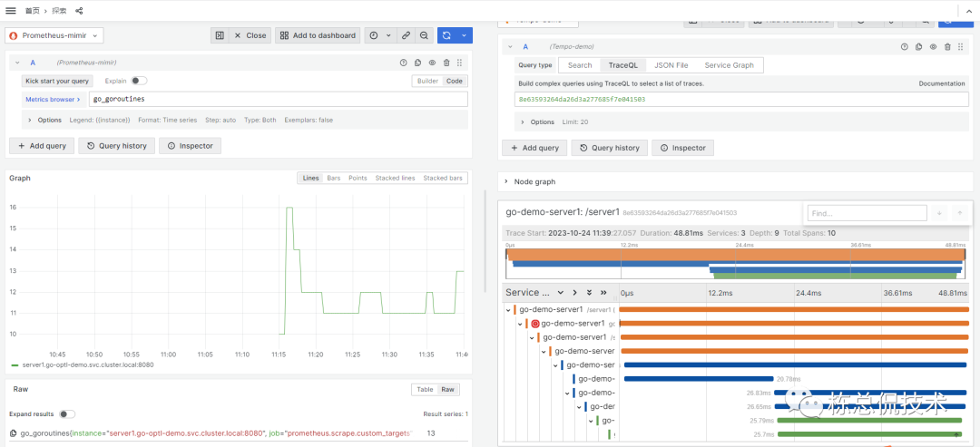Collapse Prometheus-mimir query row A chevron
Viewport: 980px width, 447px height.
pos(17,63)
